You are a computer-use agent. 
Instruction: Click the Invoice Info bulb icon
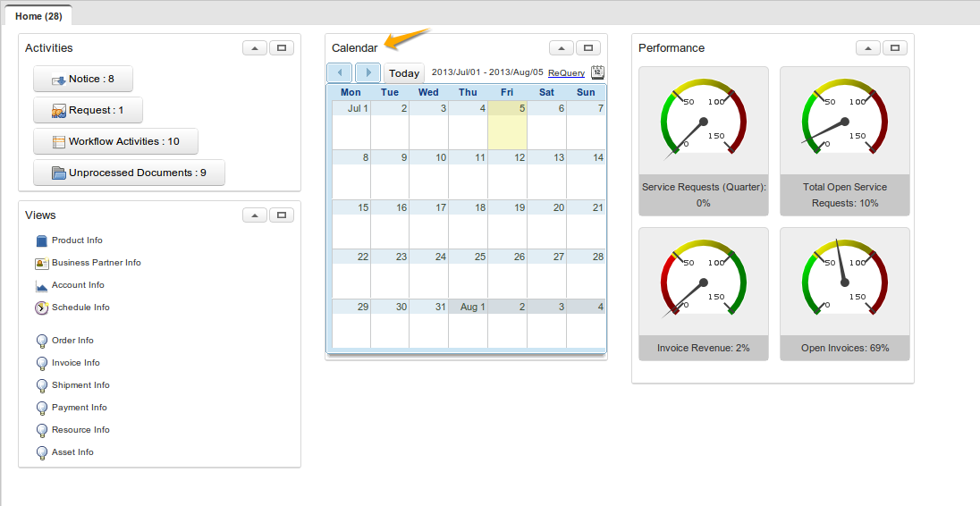[x=42, y=364]
